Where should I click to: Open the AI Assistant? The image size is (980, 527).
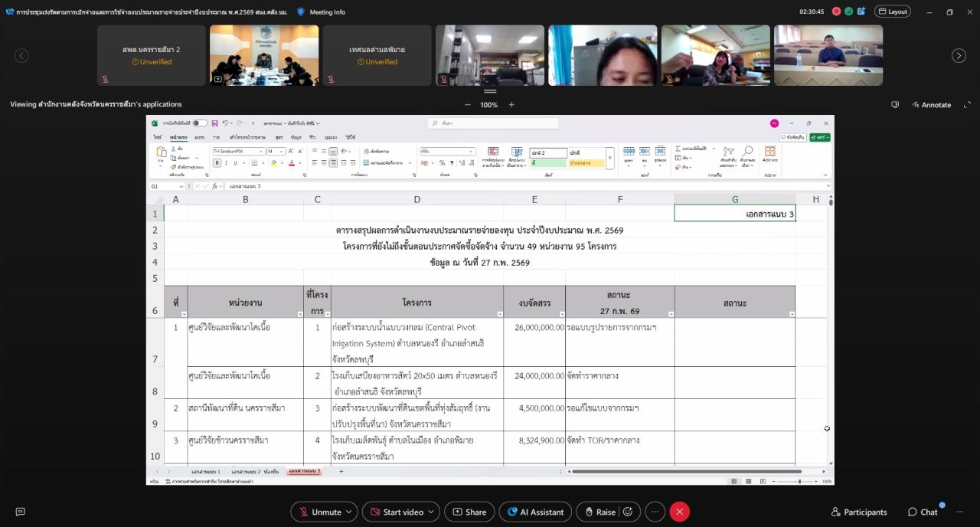pos(535,512)
